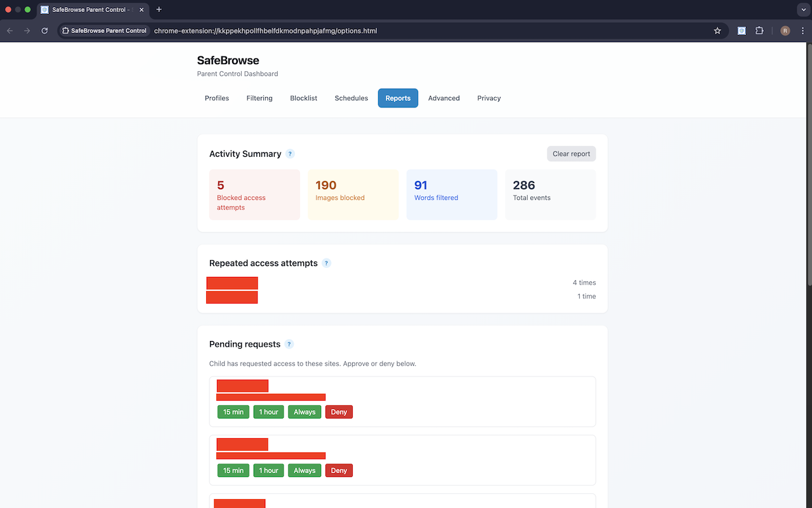Open the Blocklist tab

tap(304, 98)
